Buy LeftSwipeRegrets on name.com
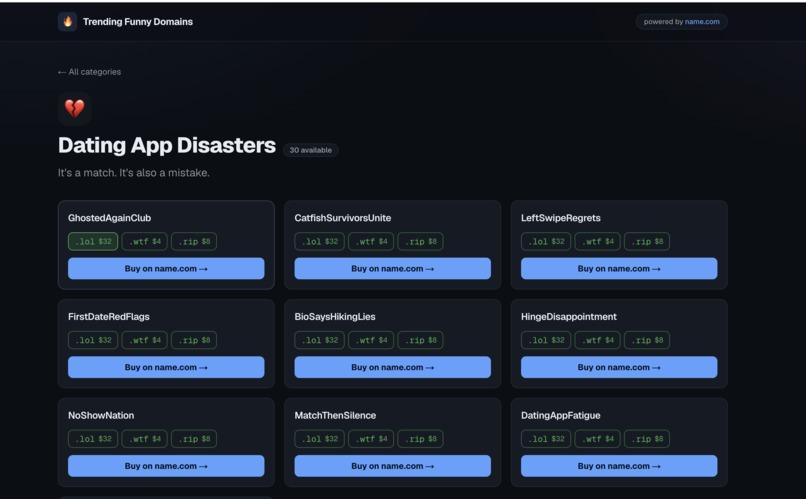 [619, 269]
